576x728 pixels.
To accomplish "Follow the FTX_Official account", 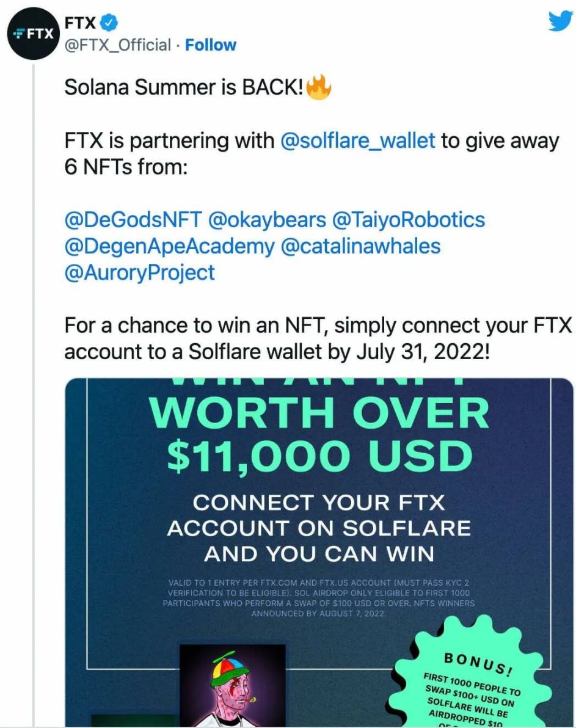I will [210, 45].
